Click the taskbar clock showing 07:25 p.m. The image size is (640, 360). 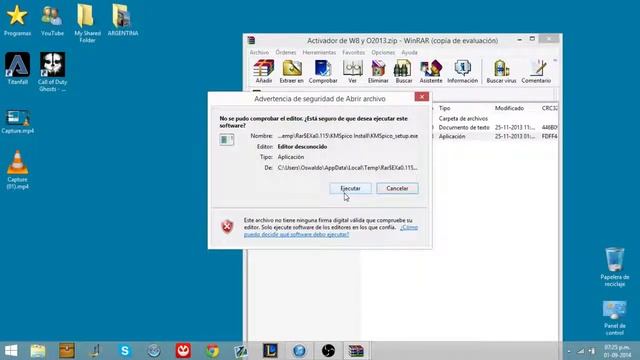pos(618,351)
